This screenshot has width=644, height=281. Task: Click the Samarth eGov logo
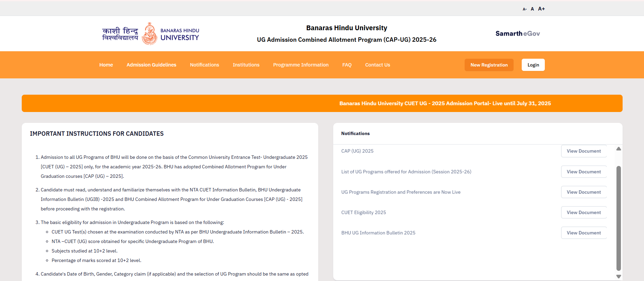click(x=518, y=34)
